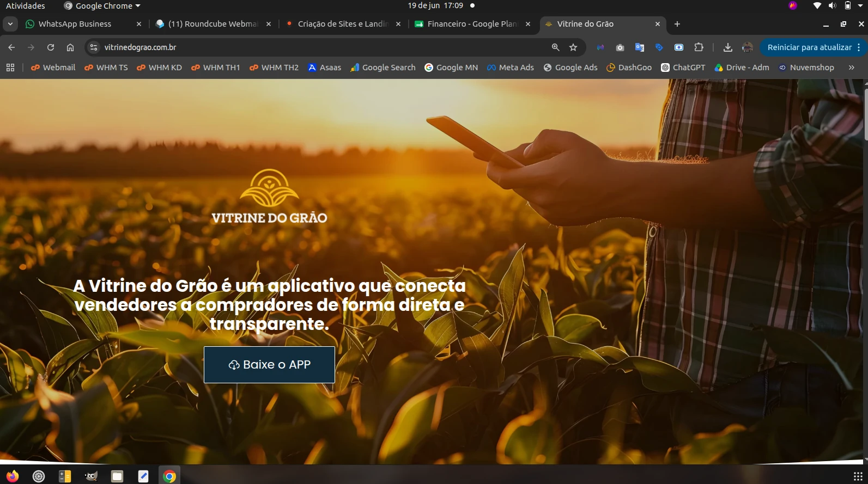
Task: Open Chrome's three-dot menu
Action: tap(859, 47)
